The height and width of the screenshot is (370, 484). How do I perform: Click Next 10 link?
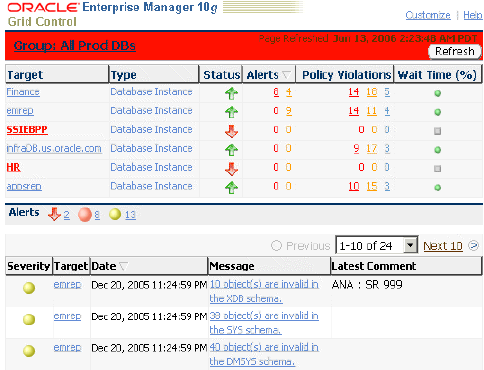click(443, 246)
